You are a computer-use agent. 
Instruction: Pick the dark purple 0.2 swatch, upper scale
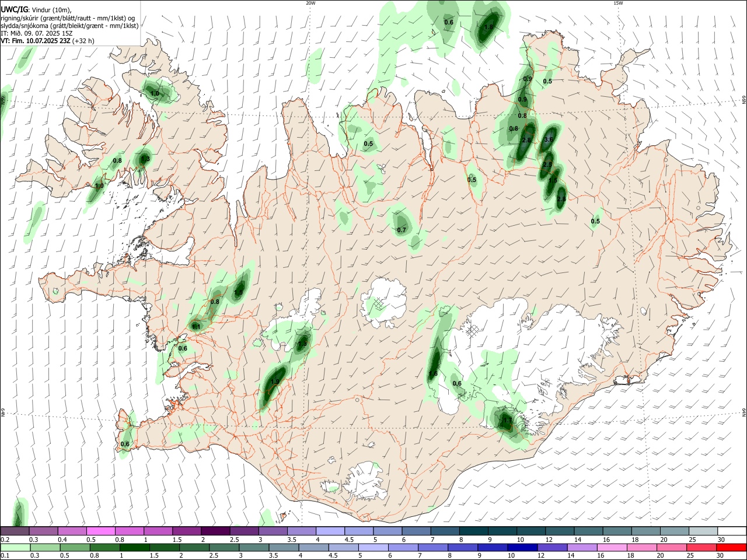pyautogui.click(x=15, y=531)
